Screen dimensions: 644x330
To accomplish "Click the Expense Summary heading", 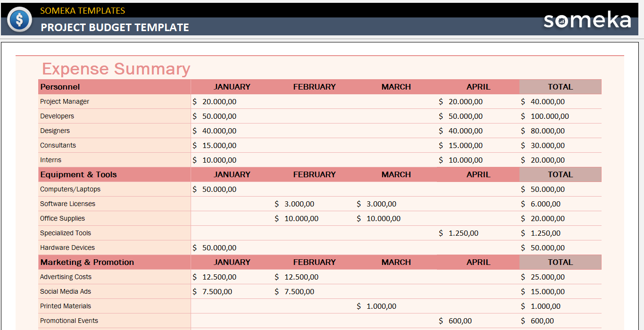I will (x=116, y=69).
